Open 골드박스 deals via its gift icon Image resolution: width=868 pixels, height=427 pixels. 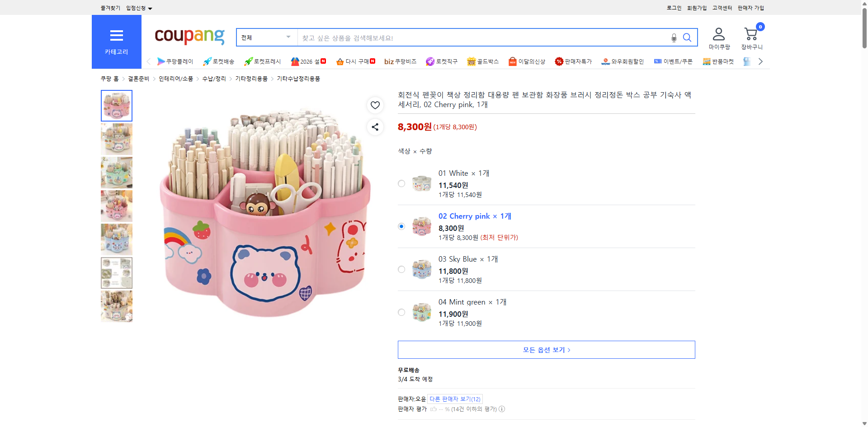pyautogui.click(x=471, y=61)
